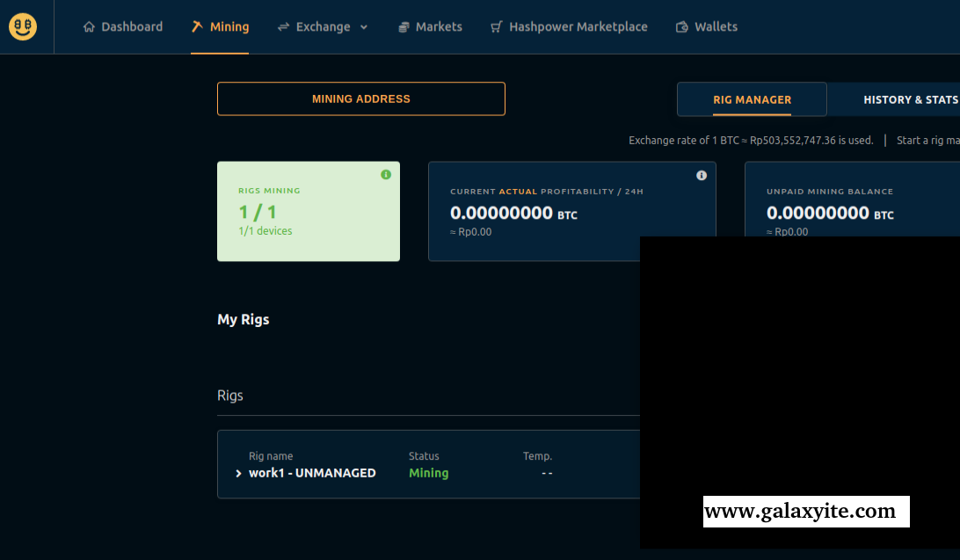Click the 'UNPAID MINING BALANCE' label
960x560 pixels.
tap(830, 192)
